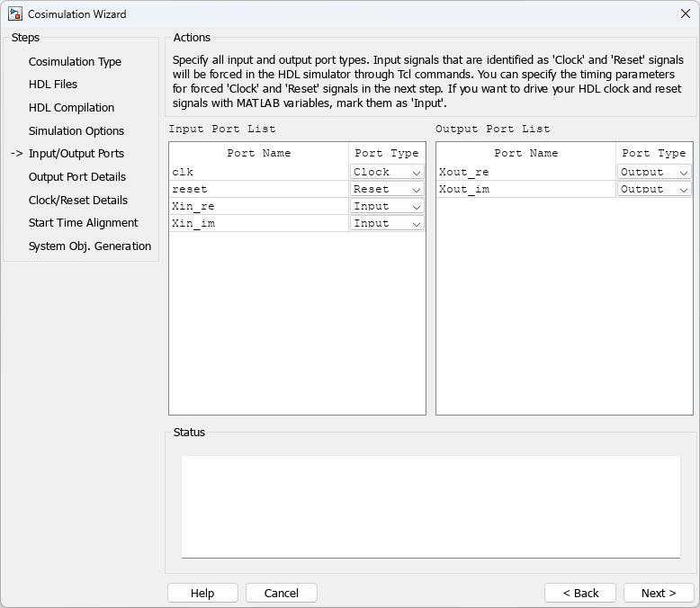Click the < Back button
700x608 pixels.
580,593
